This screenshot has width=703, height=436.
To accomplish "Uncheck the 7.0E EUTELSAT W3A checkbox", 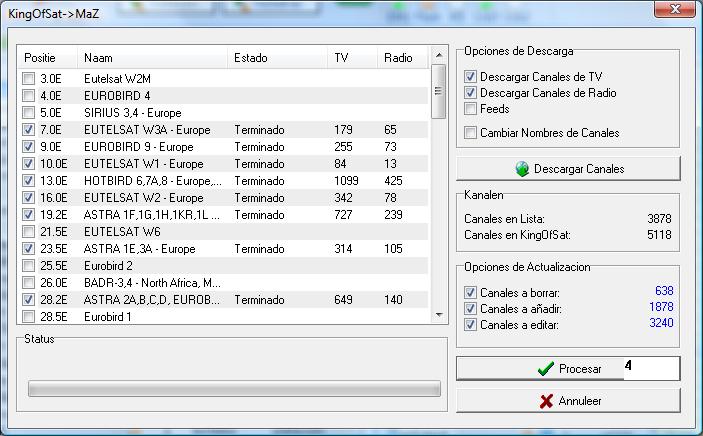I will (x=28, y=130).
